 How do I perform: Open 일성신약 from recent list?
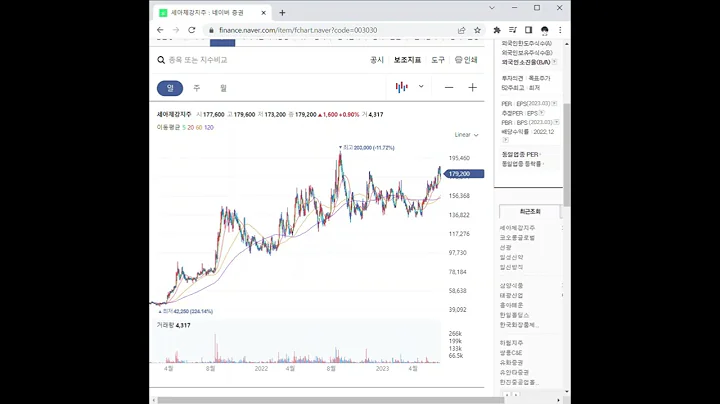[511, 257]
